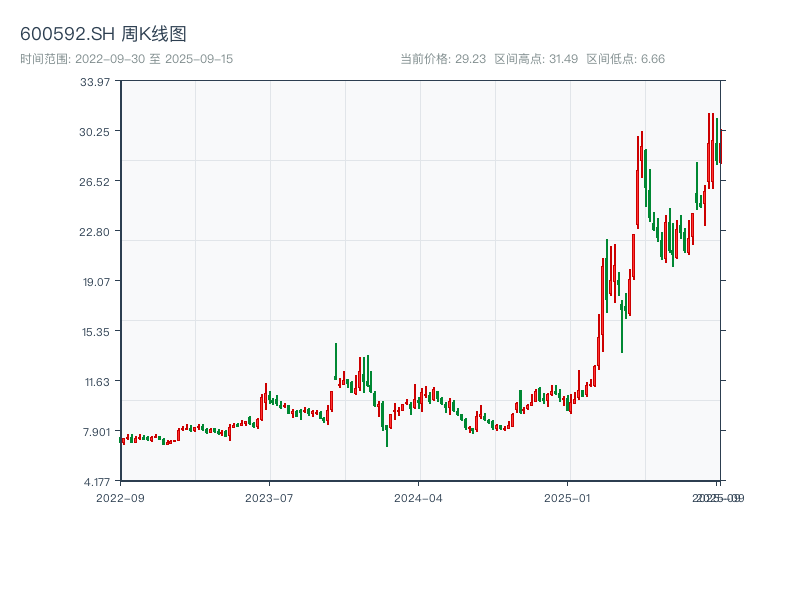
Task: Select the 2025-01 x-axis marker
Action: [567, 498]
